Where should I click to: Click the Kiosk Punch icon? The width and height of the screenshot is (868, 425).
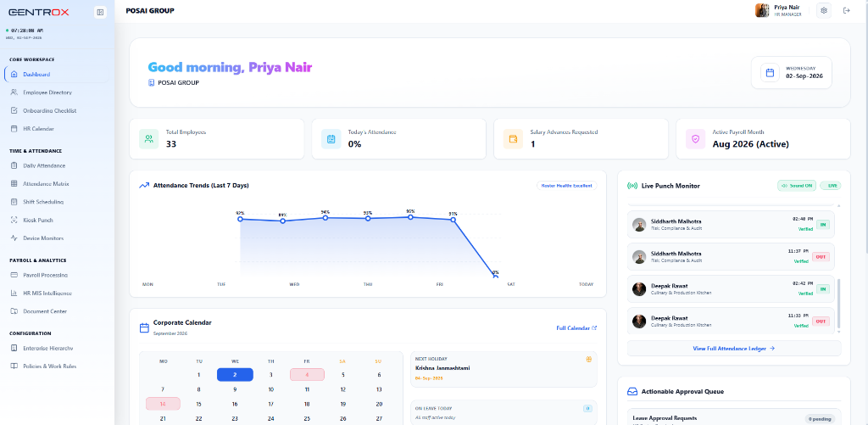14,220
